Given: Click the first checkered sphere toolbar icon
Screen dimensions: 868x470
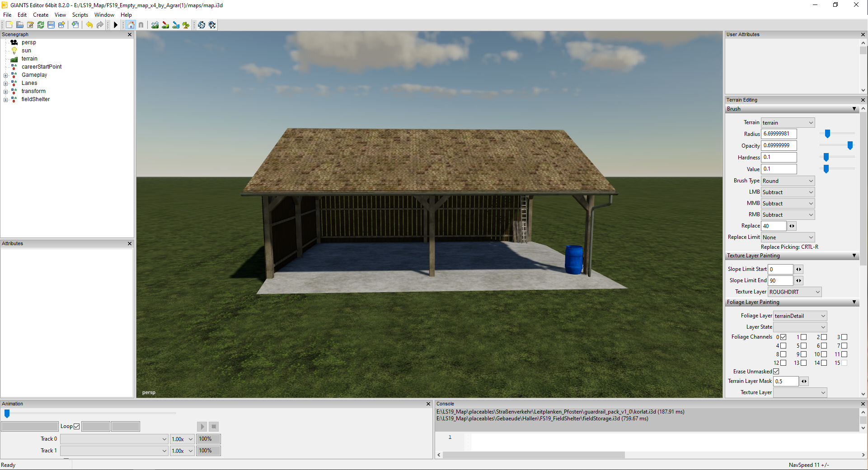Looking at the screenshot, I should (x=202, y=25).
